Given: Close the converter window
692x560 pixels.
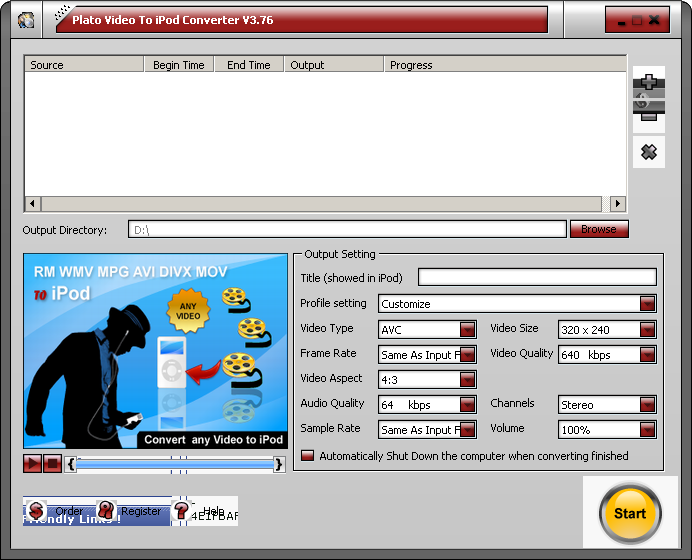Looking at the screenshot, I should [655, 20].
